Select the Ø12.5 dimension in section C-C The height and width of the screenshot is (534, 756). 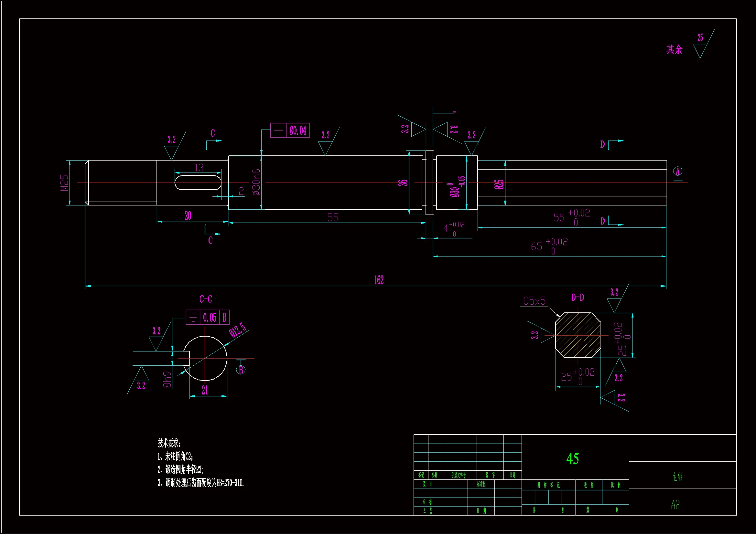[237, 330]
